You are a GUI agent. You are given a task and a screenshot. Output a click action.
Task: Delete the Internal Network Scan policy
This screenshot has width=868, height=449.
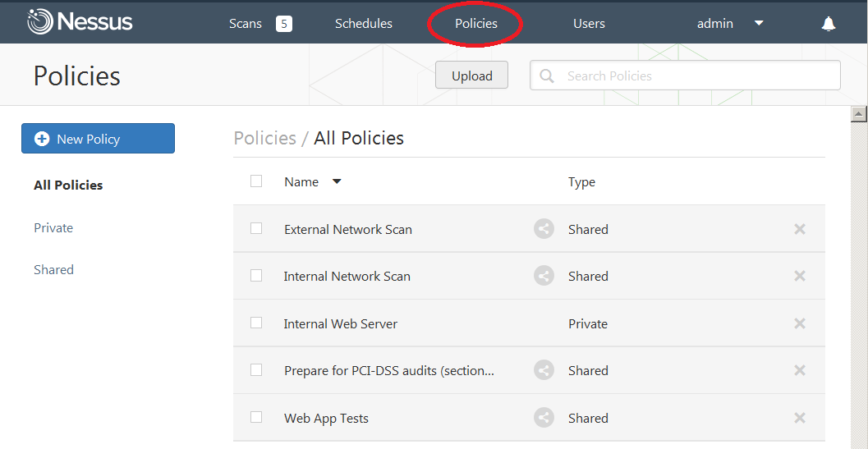[799, 276]
